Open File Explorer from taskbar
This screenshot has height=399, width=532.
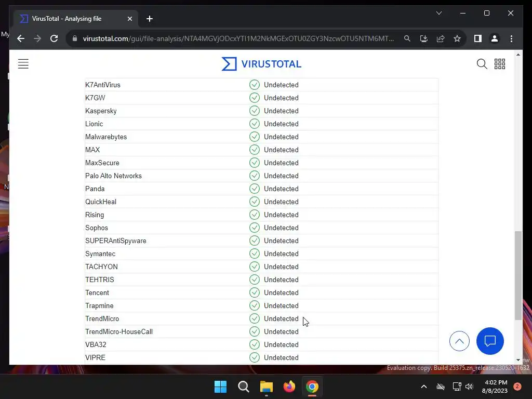267,387
